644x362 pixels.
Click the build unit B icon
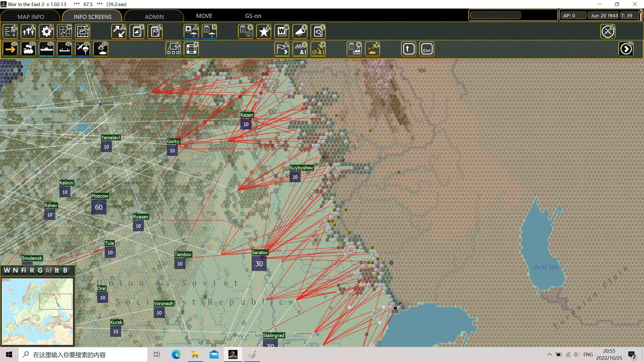point(173,49)
